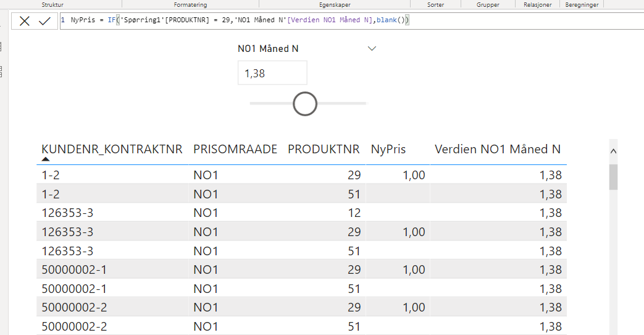
Task: Click NyPris 1,00 in 126353-3 row
Action: point(414,232)
